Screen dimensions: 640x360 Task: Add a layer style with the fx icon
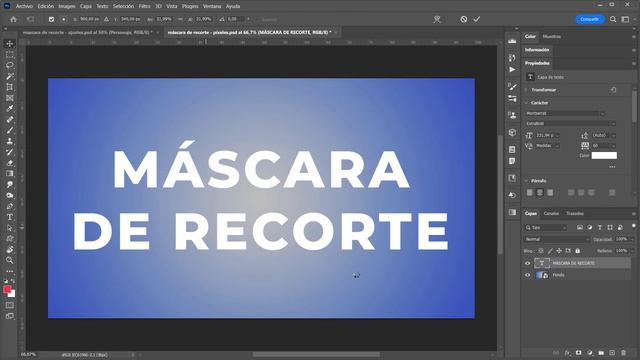(x=567, y=353)
